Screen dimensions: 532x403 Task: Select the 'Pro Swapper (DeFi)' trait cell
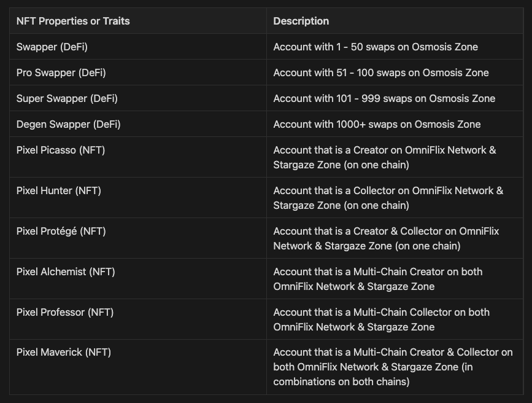coord(61,72)
